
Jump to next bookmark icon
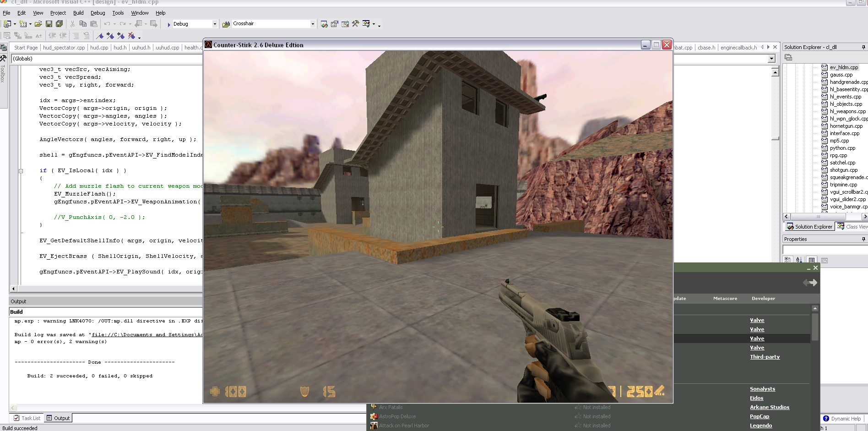(110, 36)
